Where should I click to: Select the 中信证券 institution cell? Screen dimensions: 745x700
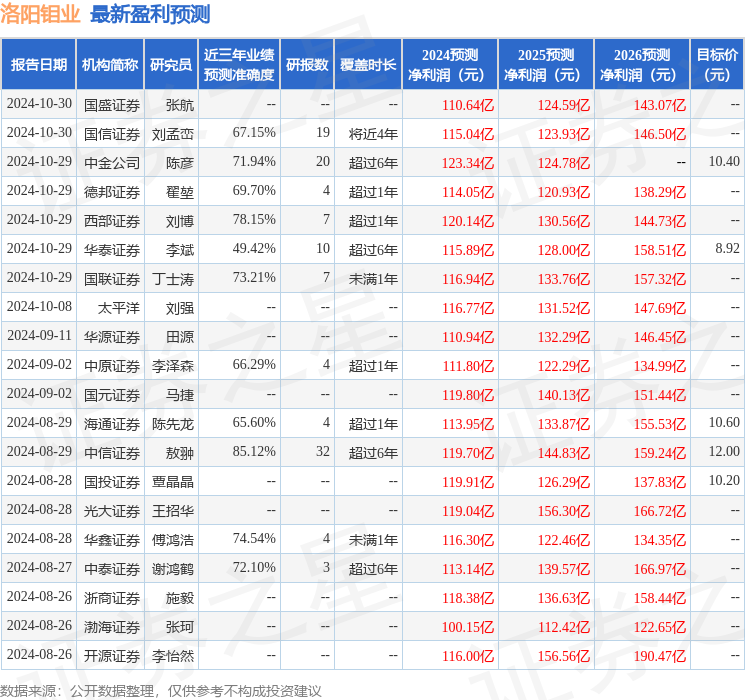click(x=112, y=453)
